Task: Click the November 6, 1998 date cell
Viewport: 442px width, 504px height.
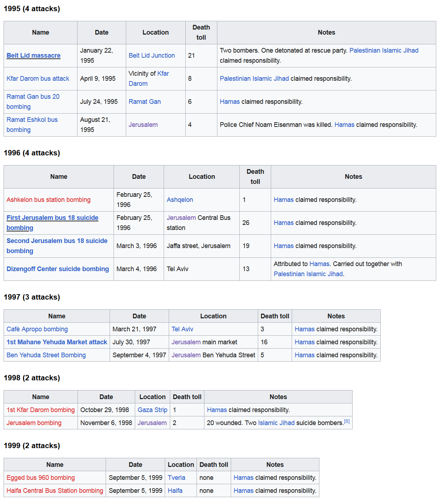Action: (x=106, y=423)
